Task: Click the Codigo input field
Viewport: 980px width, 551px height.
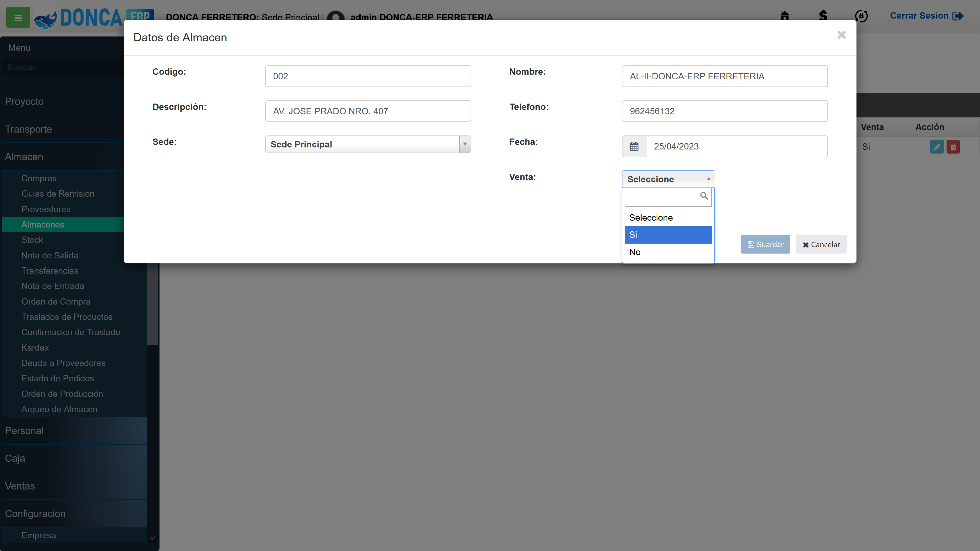Action: pyautogui.click(x=368, y=76)
